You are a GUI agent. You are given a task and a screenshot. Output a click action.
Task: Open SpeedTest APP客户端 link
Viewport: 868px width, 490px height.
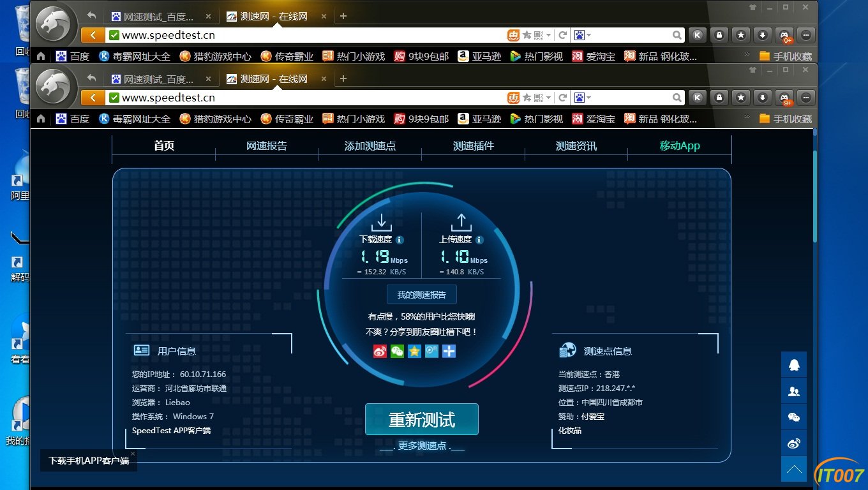click(171, 431)
